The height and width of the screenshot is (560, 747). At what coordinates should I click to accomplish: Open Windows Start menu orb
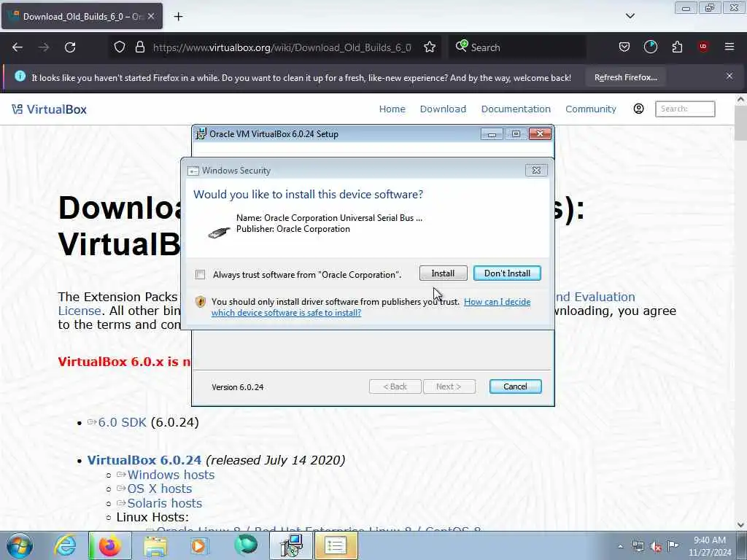click(x=20, y=545)
